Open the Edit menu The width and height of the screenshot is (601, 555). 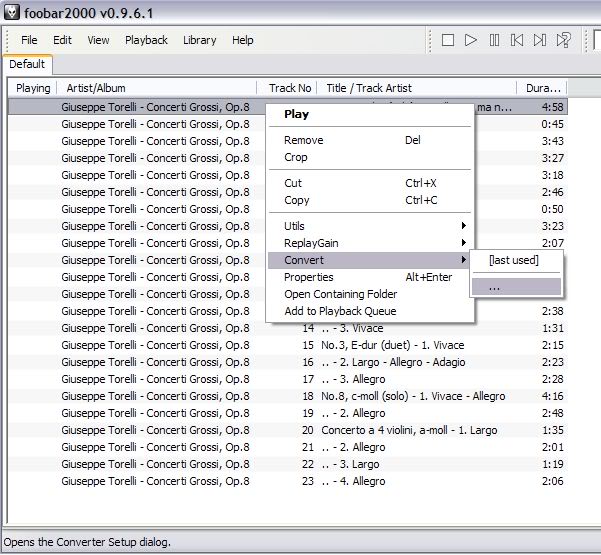click(x=62, y=40)
